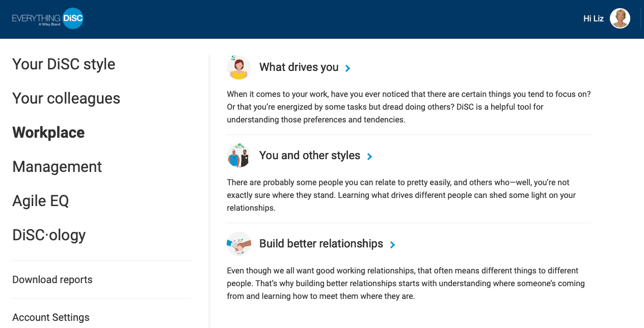Select Workplace in the sidebar
The image size is (644, 328).
coord(48,133)
